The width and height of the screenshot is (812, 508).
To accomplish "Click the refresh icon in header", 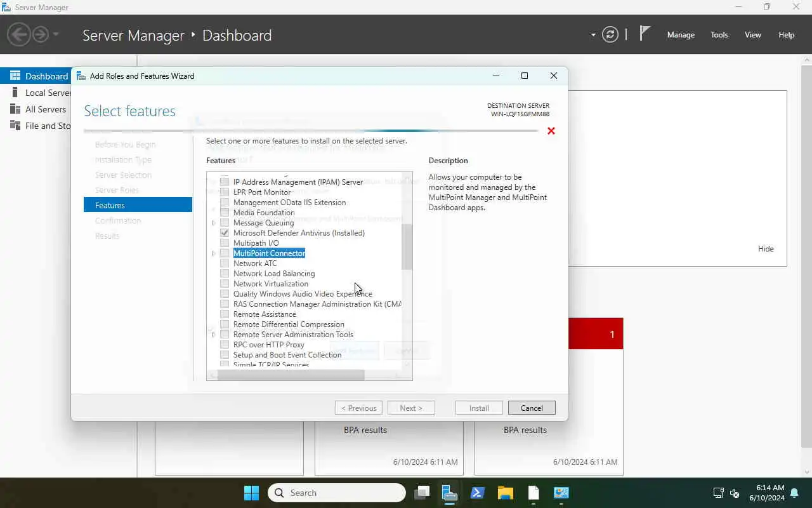I will (x=610, y=34).
